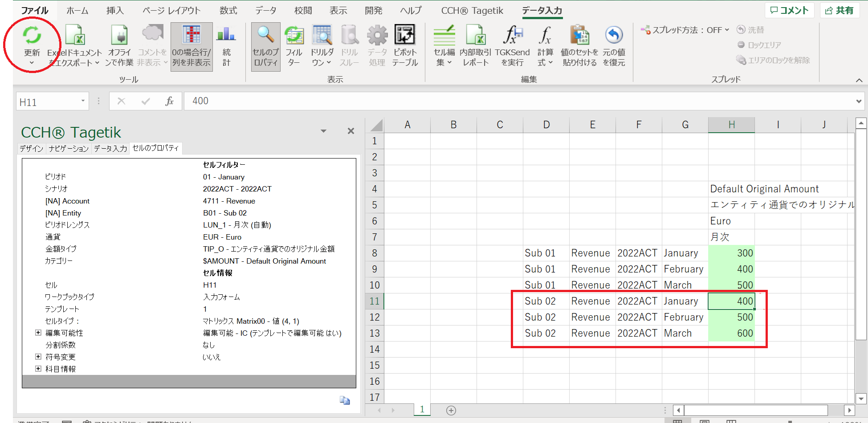Click the オフラインで作業 icon
The width and height of the screenshot is (868, 423).
pos(119,36)
